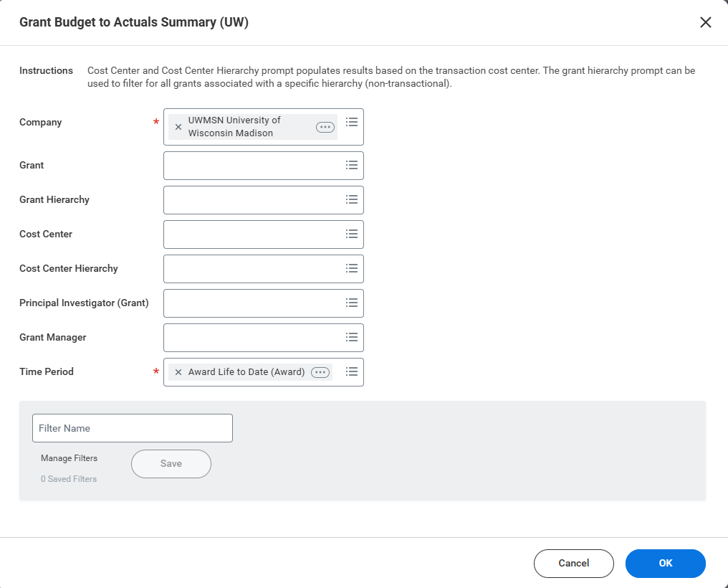Open the Grant Manager prompt list icon
The width and height of the screenshot is (728, 588).
(x=351, y=337)
